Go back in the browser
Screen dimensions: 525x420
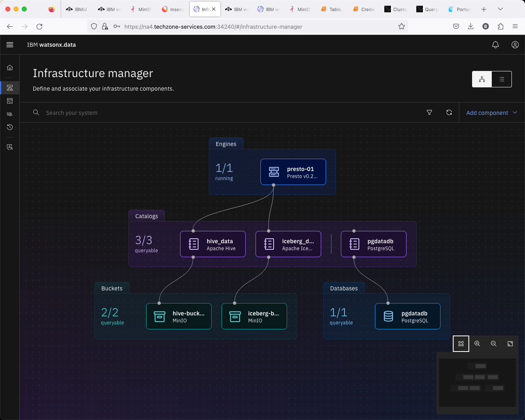pos(10,26)
